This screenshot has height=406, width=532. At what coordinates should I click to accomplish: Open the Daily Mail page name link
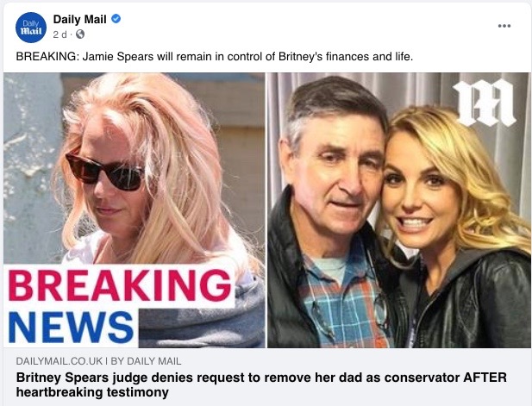tap(79, 19)
